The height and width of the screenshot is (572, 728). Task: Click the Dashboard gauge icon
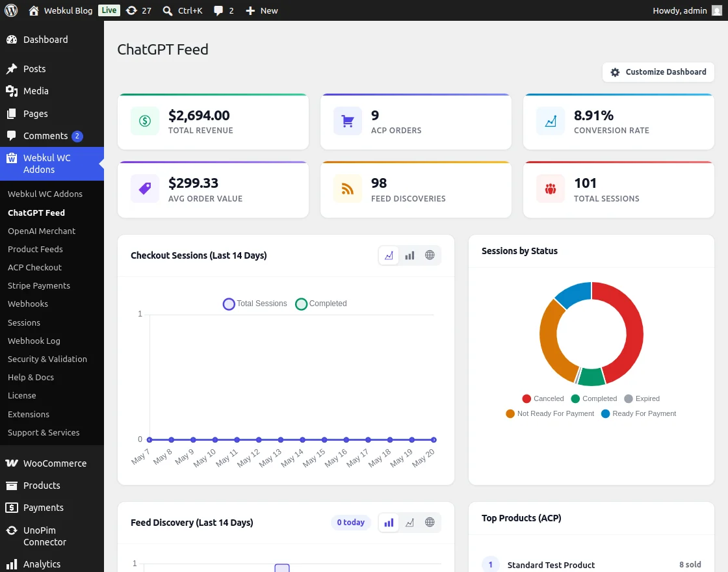pyautogui.click(x=12, y=40)
